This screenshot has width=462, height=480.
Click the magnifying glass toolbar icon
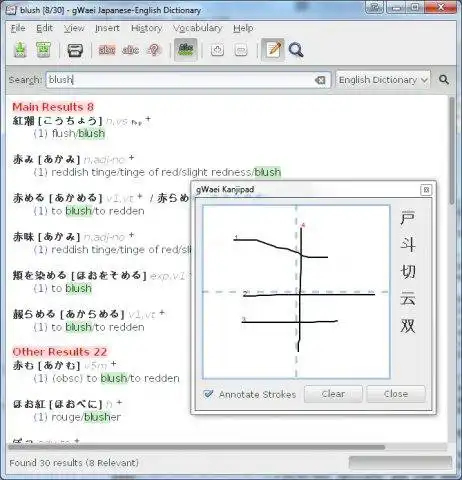pyautogui.click(x=296, y=50)
